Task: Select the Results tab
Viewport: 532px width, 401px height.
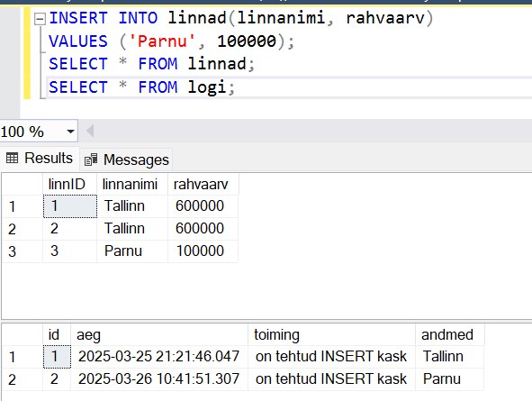Action: (x=40, y=159)
